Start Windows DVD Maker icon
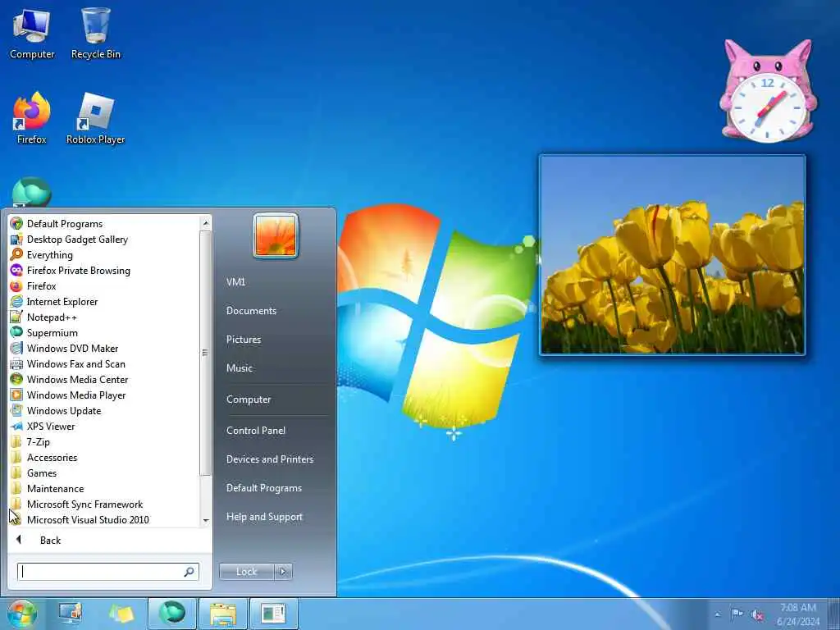 point(16,348)
